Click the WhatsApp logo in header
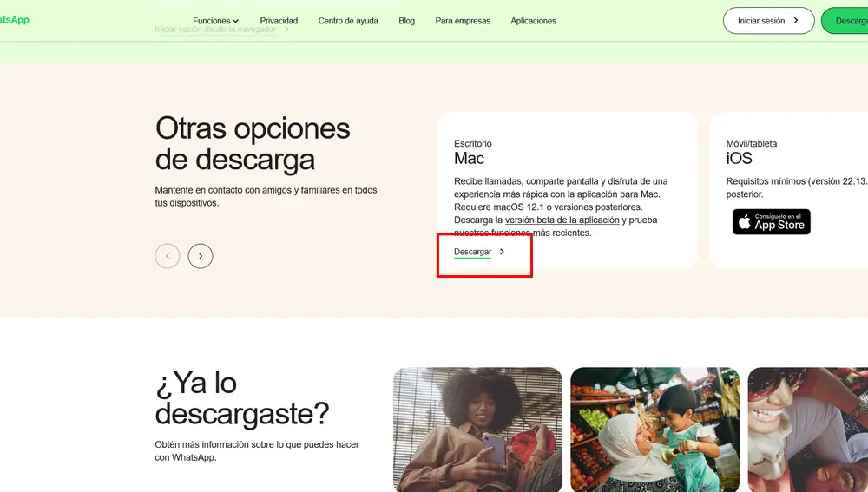868x492 pixels. [14, 20]
